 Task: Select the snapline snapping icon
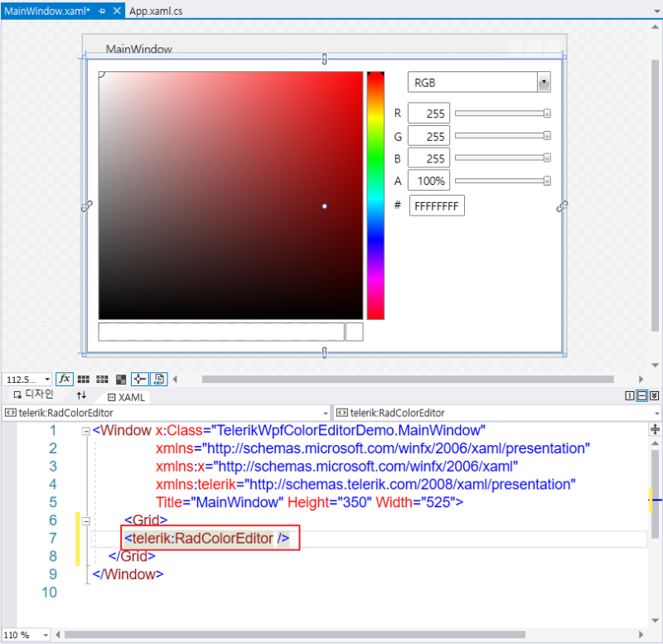point(139,379)
